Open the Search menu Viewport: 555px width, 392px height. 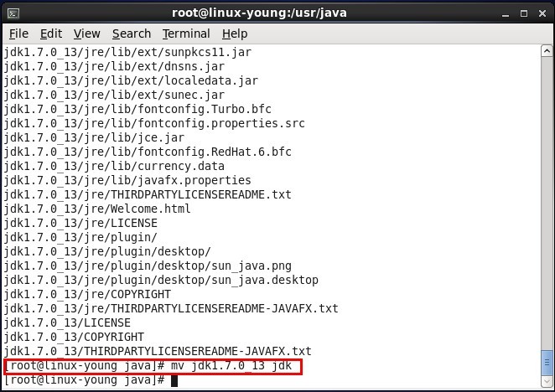pyautogui.click(x=132, y=34)
